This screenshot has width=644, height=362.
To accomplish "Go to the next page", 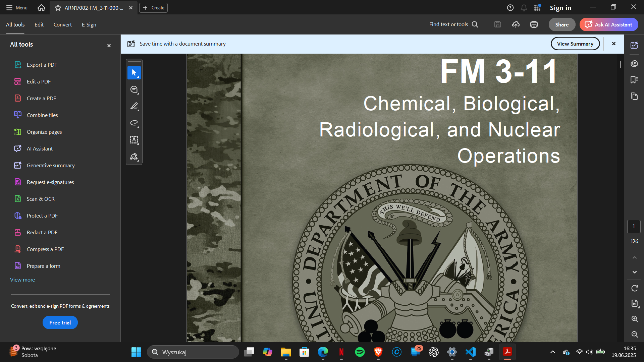I will [x=634, y=272].
